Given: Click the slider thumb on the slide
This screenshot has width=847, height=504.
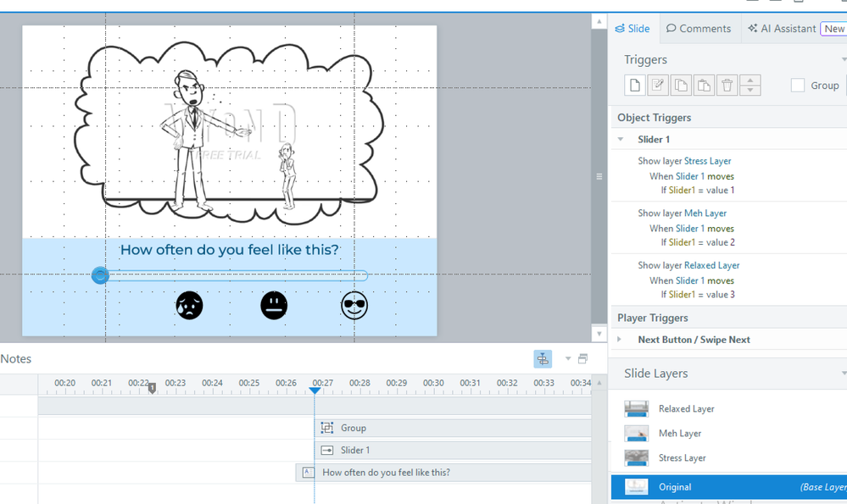Looking at the screenshot, I should pos(100,275).
